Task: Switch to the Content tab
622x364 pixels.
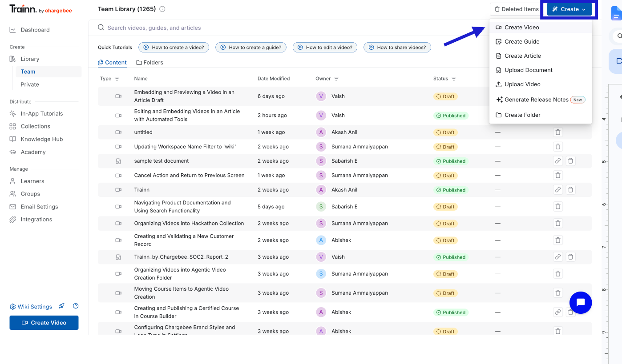Action: 112,63
